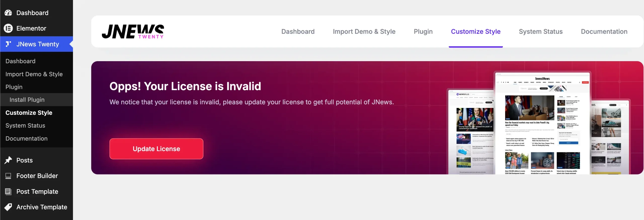The image size is (644, 220).
Task: Click the Archive Template tag icon
Action: [8, 207]
